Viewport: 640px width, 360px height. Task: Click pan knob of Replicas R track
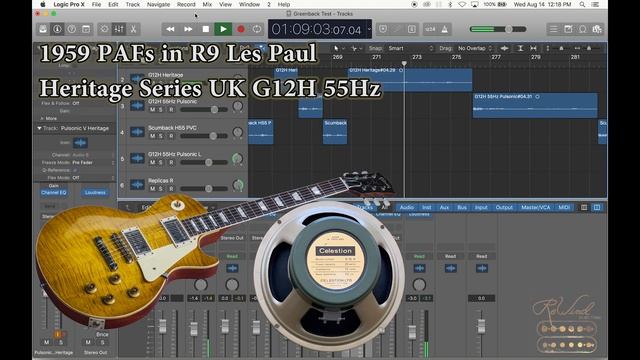pyautogui.click(x=238, y=185)
